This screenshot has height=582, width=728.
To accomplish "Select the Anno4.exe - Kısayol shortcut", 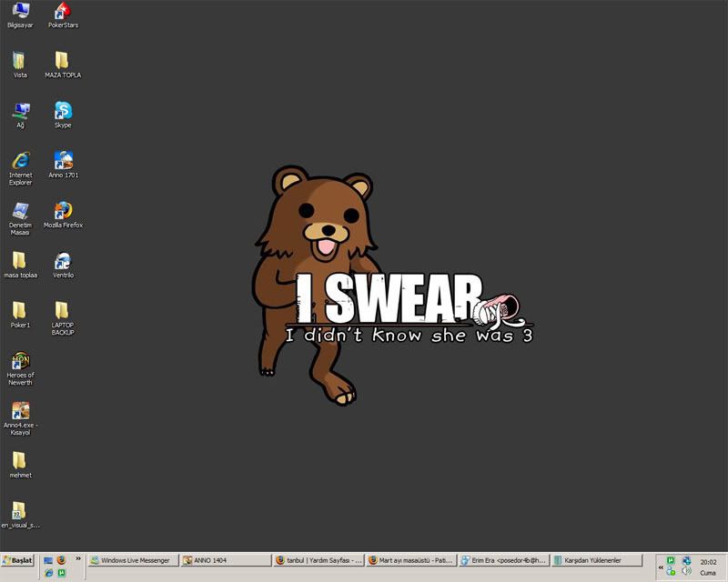I will coord(20,411).
